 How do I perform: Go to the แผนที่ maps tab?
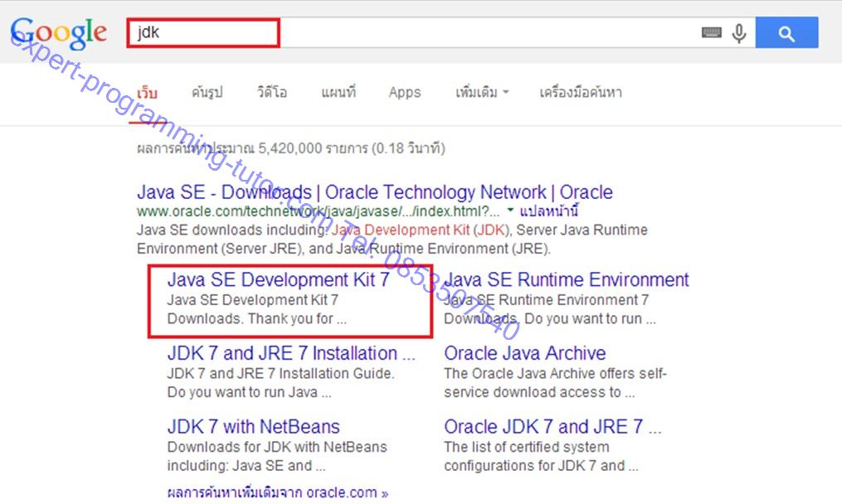(x=338, y=92)
